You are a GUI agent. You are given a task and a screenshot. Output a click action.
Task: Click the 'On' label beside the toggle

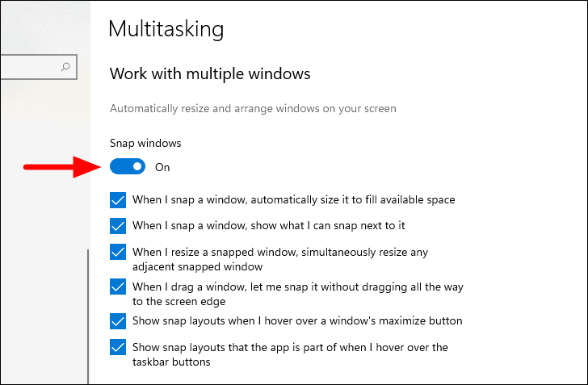162,167
